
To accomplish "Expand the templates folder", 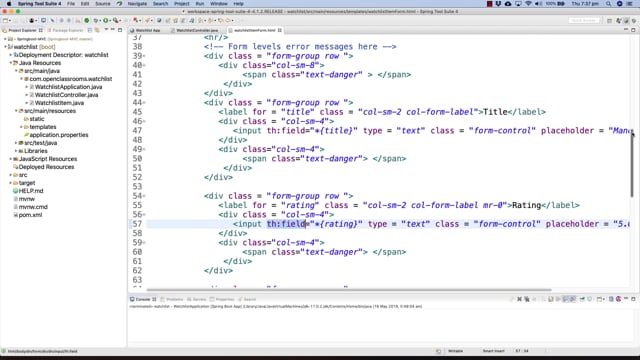I will click(21, 127).
